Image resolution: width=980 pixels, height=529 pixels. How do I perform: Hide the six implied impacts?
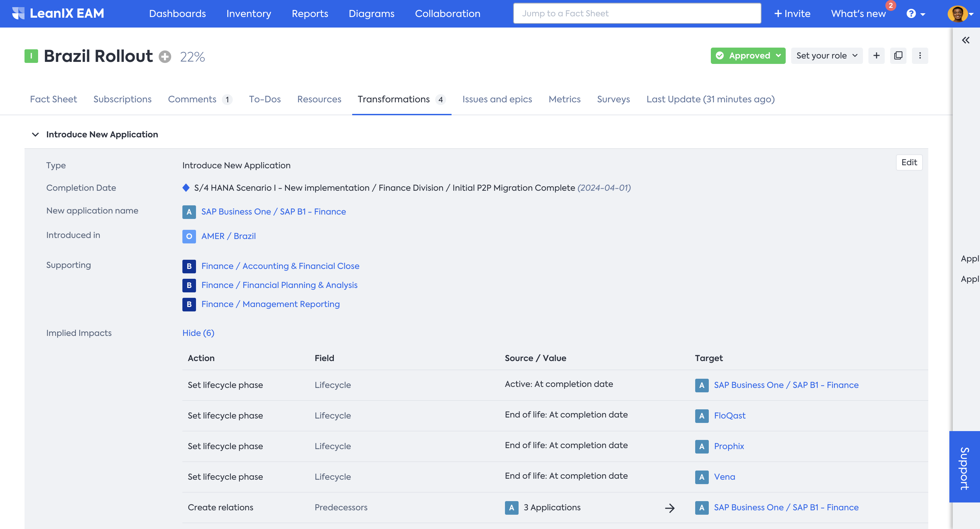tap(198, 333)
